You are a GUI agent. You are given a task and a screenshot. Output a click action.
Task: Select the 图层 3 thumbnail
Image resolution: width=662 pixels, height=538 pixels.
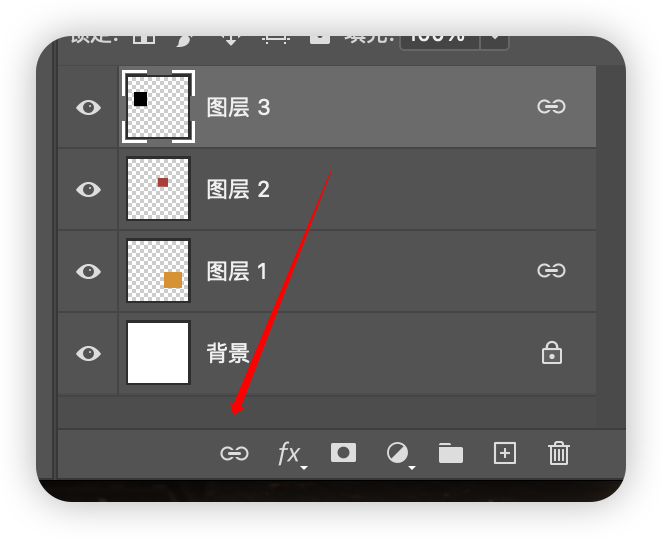click(x=158, y=106)
